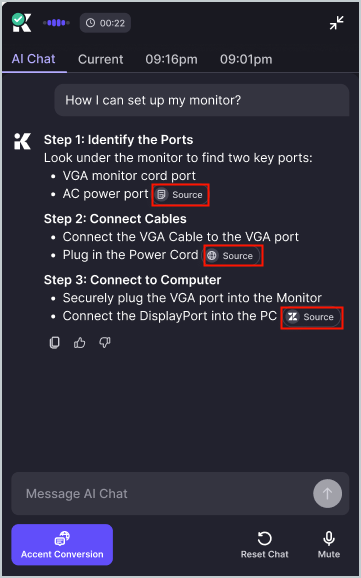
Task: Open the 09:01pm session tab
Action: (246, 59)
